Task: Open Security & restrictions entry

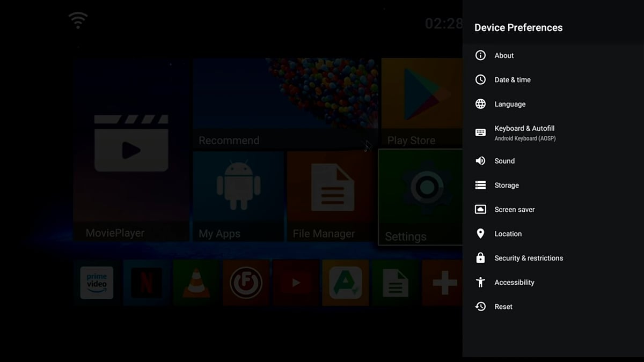Action: pyautogui.click(x=553, y=258)
